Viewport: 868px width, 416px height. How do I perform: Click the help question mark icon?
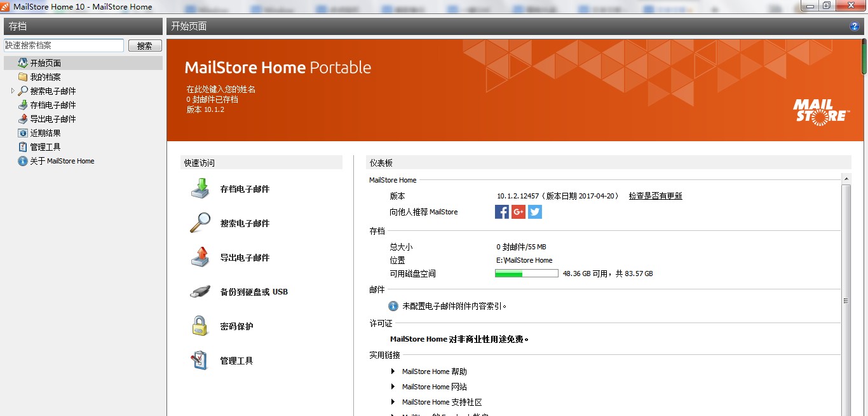pos(855,26)
